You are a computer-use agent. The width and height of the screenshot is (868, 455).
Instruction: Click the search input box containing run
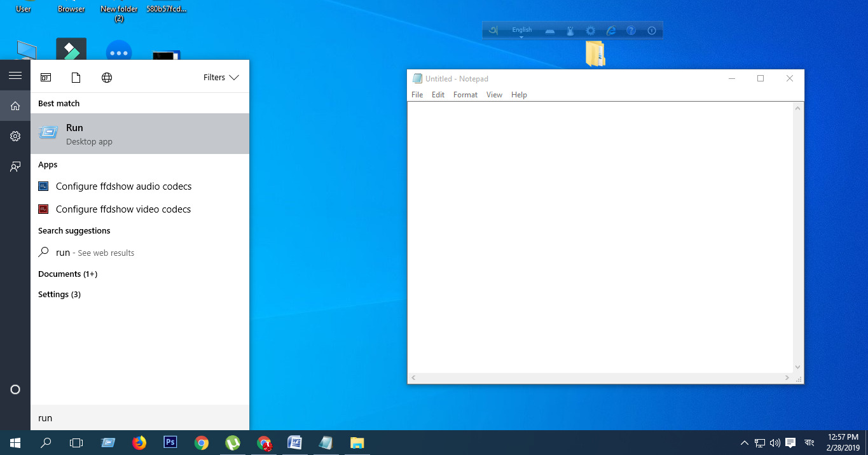point(139,418)
